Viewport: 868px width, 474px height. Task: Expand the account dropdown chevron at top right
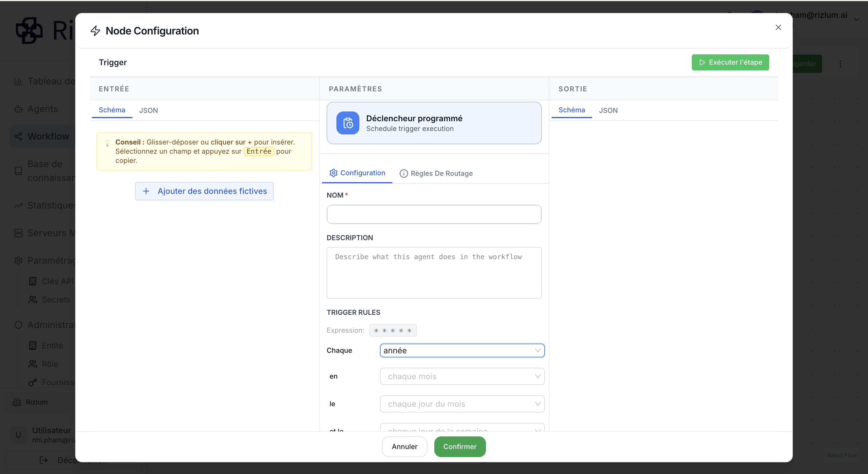pyautogui.click(x=856, y=20)
